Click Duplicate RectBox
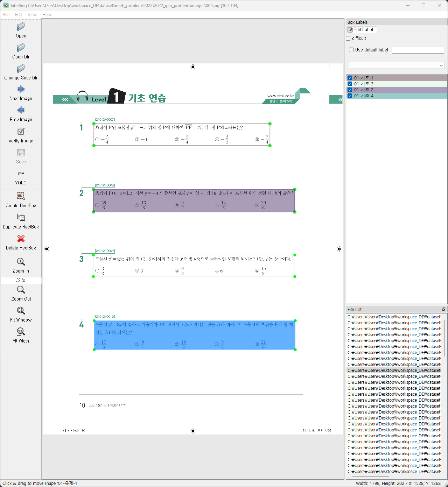448x487 pixels. click(x=21, y=221)
